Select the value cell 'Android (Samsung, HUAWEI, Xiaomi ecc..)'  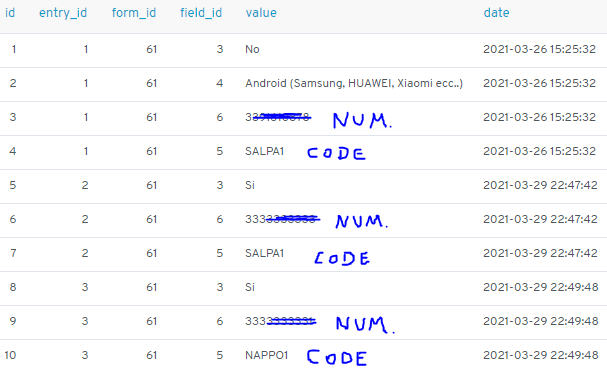pos(354,83)
